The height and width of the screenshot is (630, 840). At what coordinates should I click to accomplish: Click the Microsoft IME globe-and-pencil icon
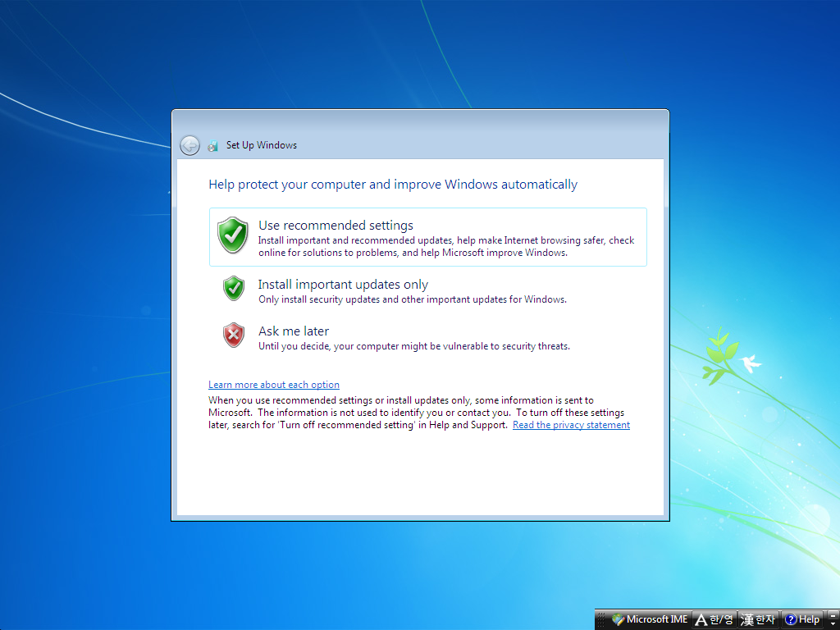point(619,620)
